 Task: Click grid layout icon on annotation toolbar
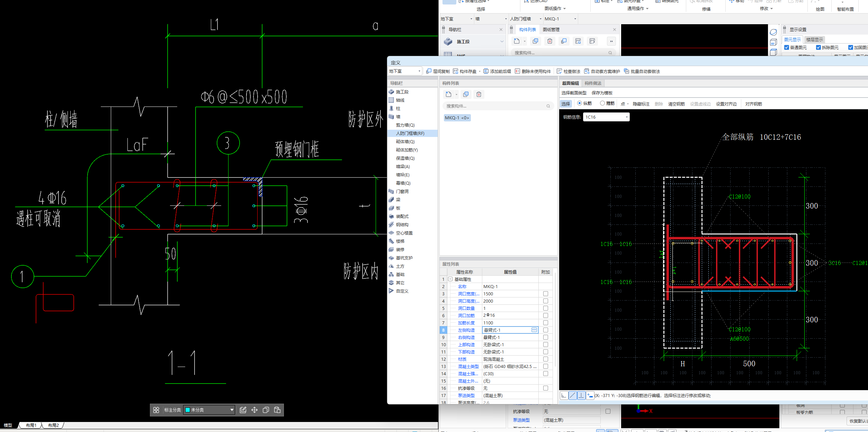[156, 410]
